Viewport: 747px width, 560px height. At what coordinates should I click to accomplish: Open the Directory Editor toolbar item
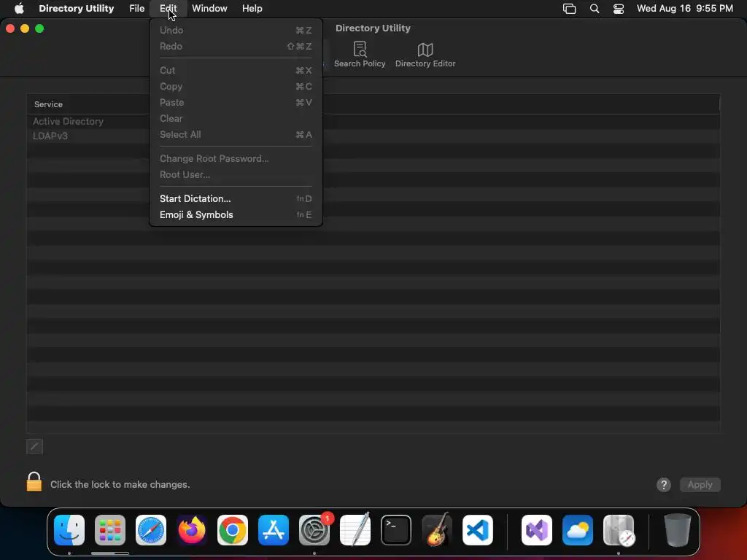tap(425, 54)
